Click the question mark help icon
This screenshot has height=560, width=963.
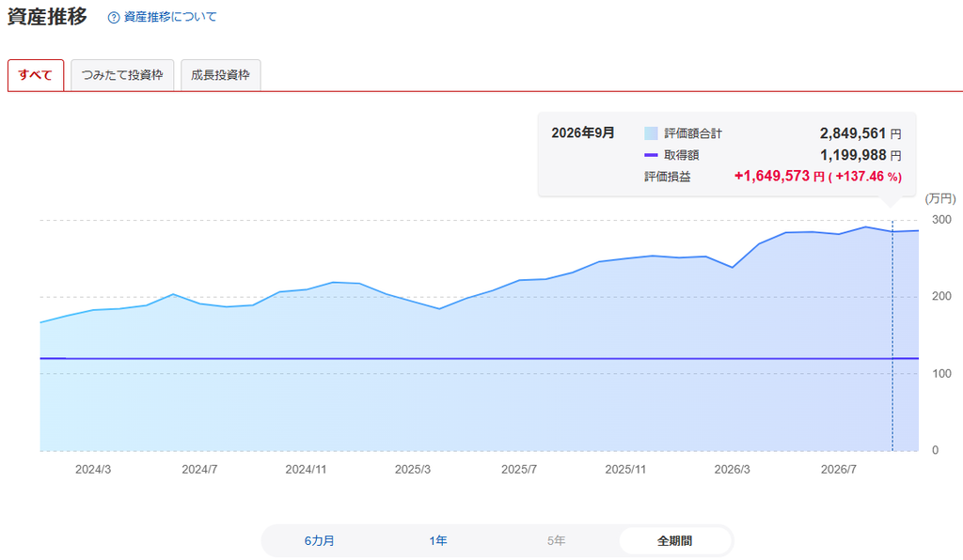point(114,18)
